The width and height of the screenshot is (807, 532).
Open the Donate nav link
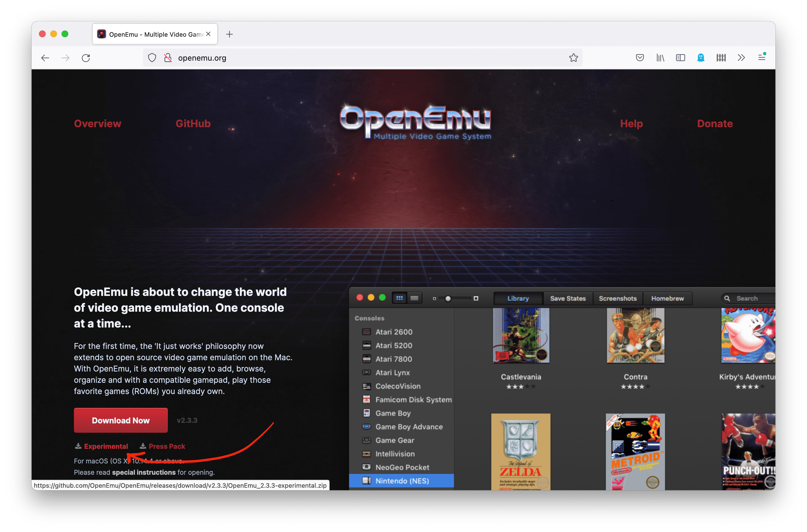[x=715, y=124]
